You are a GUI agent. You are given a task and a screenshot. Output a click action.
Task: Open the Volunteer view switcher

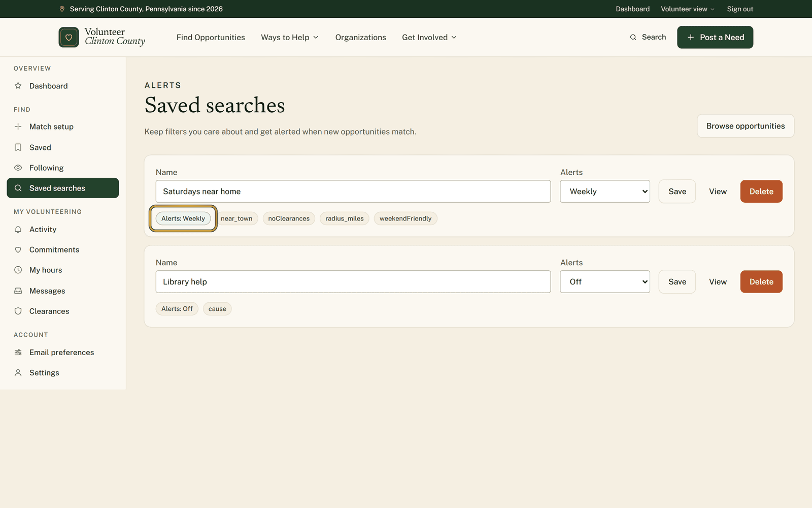688,9
